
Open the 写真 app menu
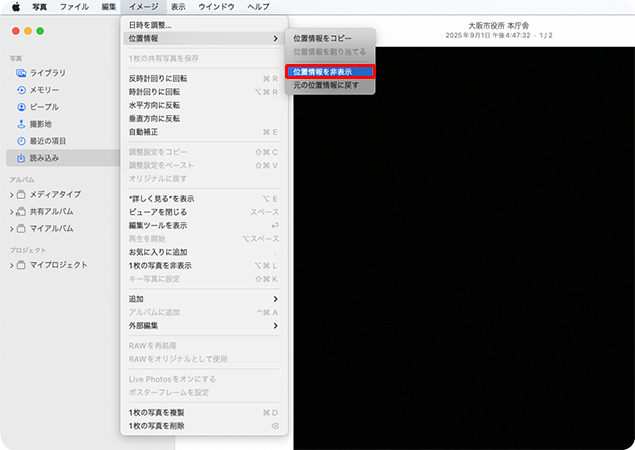(39, 6)
